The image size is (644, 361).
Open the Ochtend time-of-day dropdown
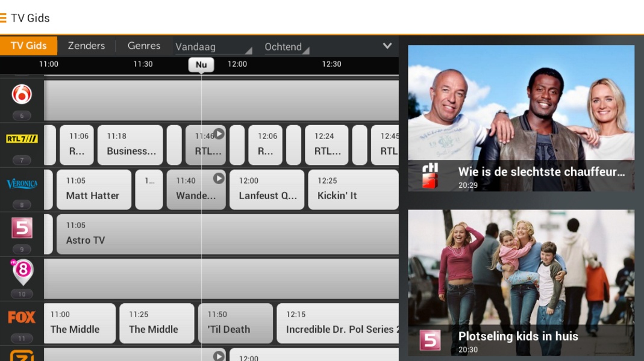point(287,47)
